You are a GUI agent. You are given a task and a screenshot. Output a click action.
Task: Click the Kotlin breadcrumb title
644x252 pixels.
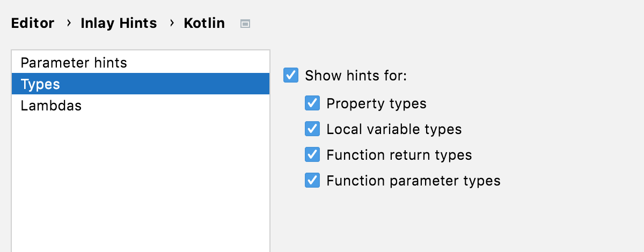coord(204,24)
